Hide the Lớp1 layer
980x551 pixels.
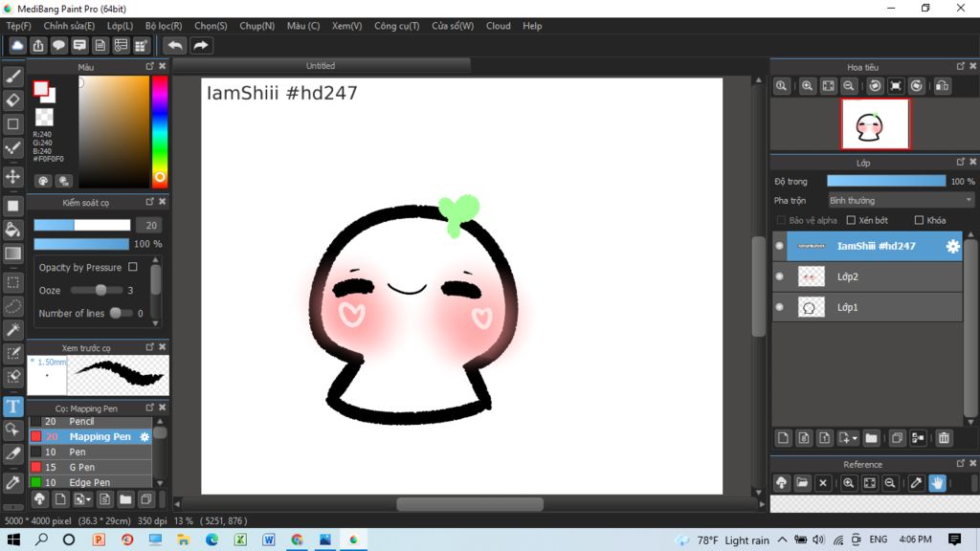tap(779, 307)
